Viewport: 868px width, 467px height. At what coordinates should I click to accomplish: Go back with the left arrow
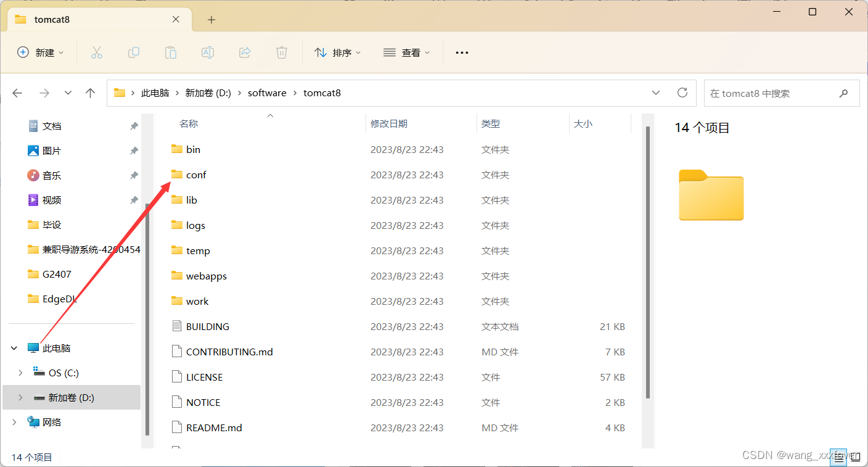pos(17,93)
